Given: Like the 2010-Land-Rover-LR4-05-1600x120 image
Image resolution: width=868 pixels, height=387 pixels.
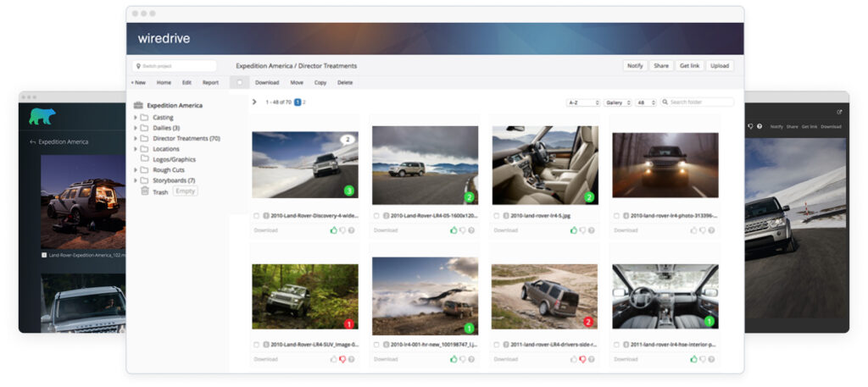Looking at the screenshot, I should pyautogui.click(x=453, y=230).
